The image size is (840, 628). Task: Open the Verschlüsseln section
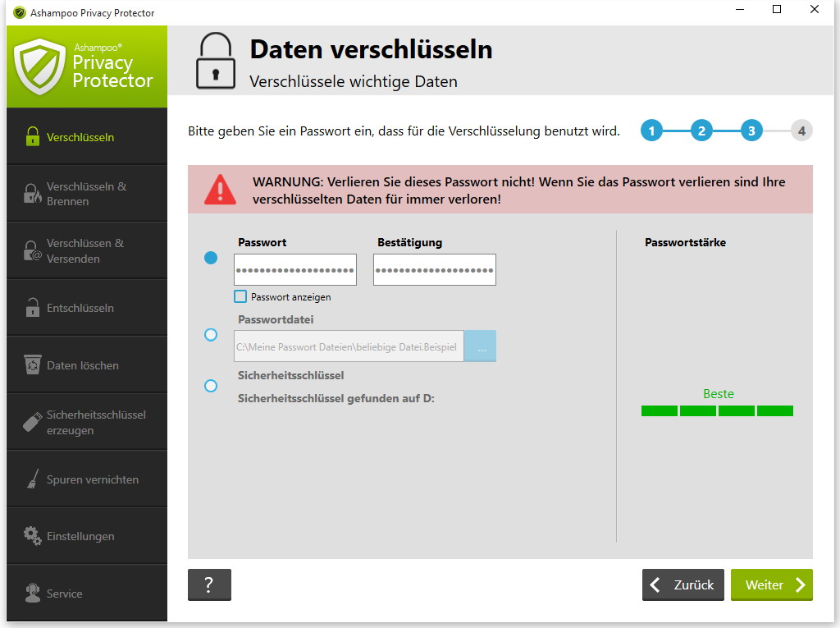point(87,137)
